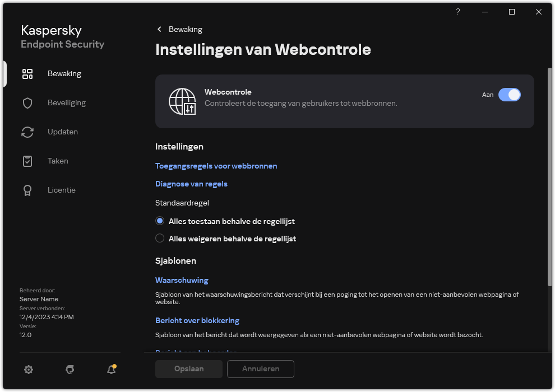Open notifications via bell icon

(111, 370)
